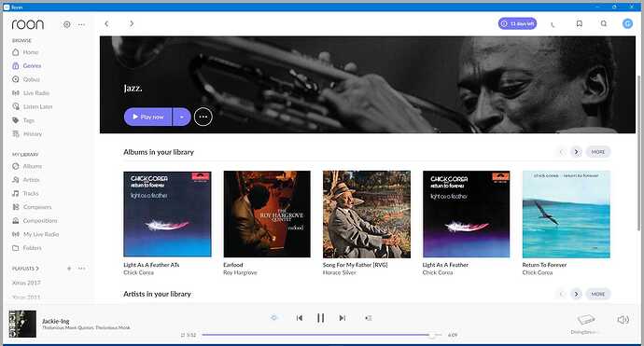
Task: Click MORE beside Albums in your library
Action: pyautogui.click(x=598, y=152)
